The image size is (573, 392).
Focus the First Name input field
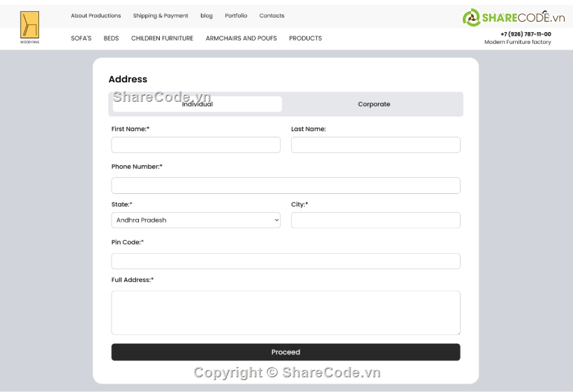click(x=195, y=145)
